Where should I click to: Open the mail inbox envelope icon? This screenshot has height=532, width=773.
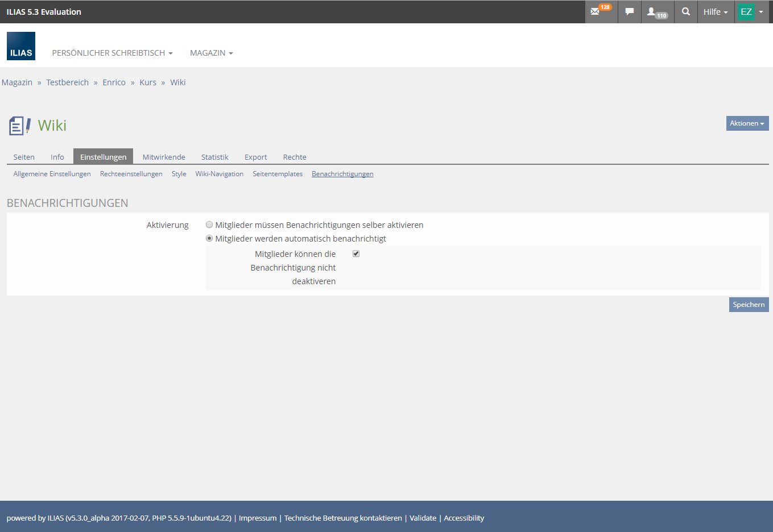(596, 11)
